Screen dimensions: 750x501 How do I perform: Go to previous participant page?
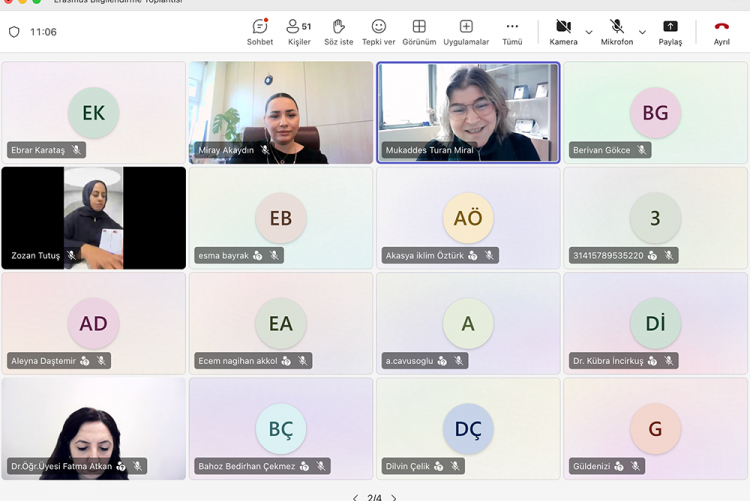(x=355, y=497)
